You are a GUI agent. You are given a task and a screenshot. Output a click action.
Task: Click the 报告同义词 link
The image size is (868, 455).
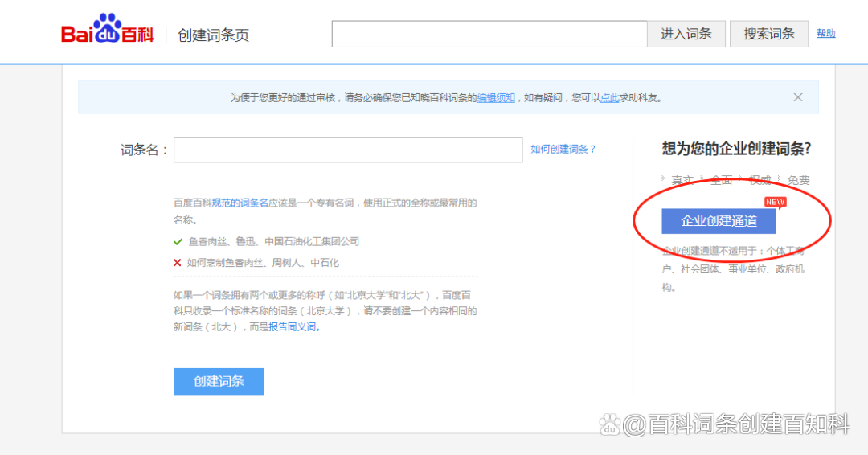(x=294, y=327)
